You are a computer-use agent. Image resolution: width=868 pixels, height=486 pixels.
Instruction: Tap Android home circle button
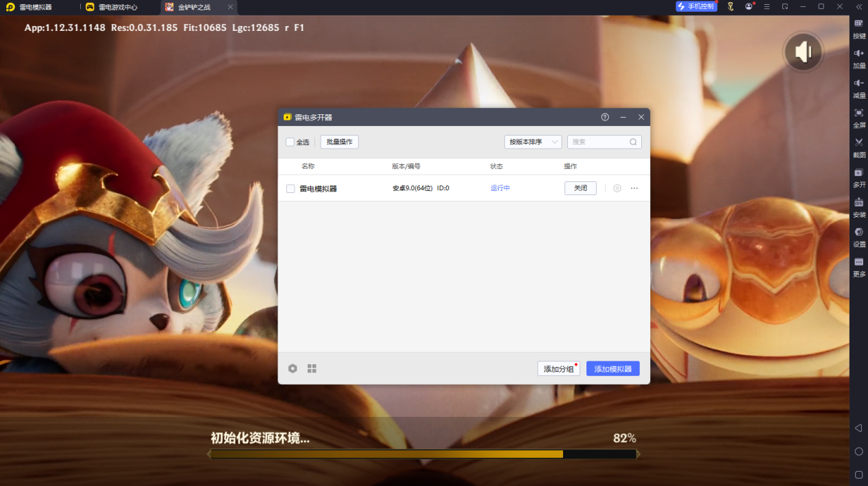click(858, 452)
